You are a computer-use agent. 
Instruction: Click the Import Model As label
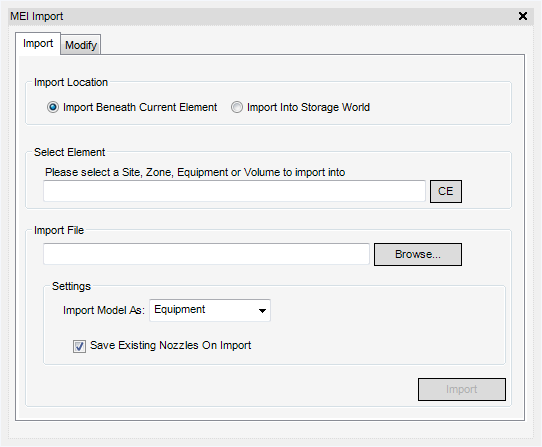point(104,310)
